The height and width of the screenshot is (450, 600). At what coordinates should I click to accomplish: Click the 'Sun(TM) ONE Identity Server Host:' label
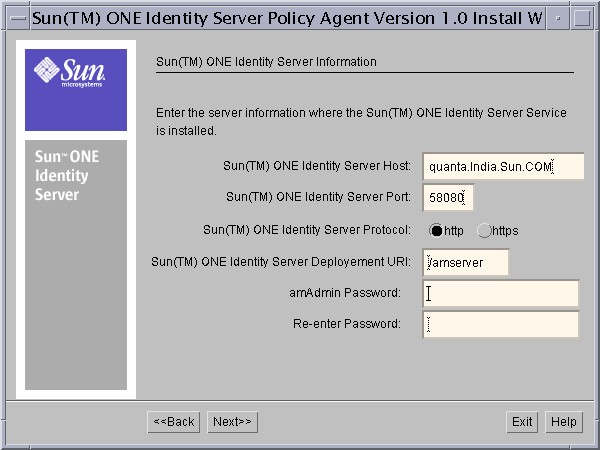click(317, 166)
